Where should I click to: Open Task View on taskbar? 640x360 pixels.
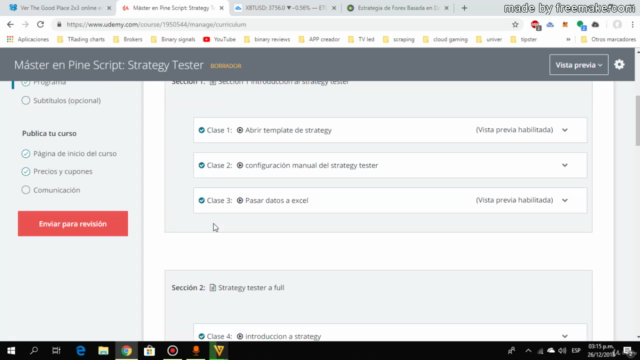56,351
